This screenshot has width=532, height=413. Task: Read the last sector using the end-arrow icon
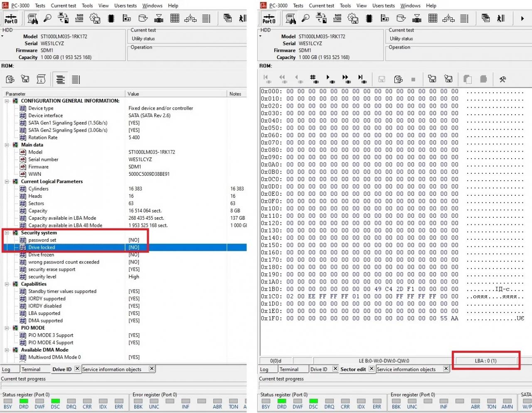pyautogui.click(x=362, y=79)
